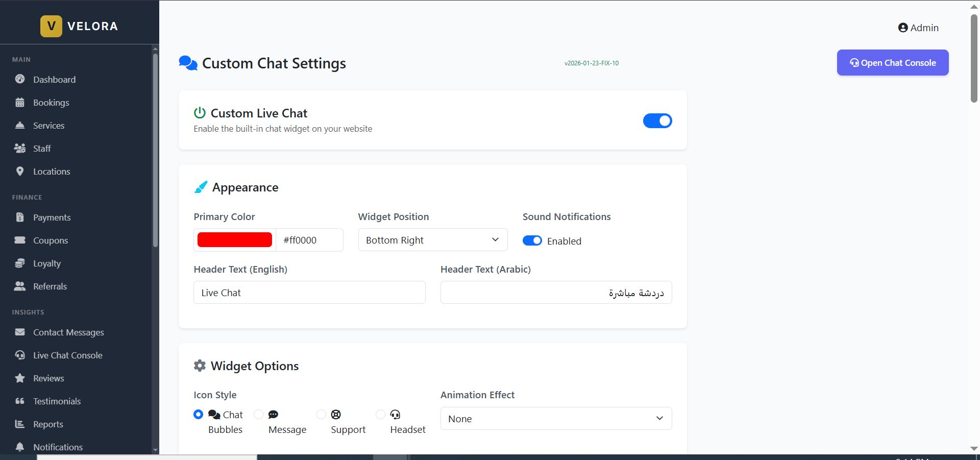Click the Live Chat Console headset icon
980x460 pixels.
tap(20, 355)
